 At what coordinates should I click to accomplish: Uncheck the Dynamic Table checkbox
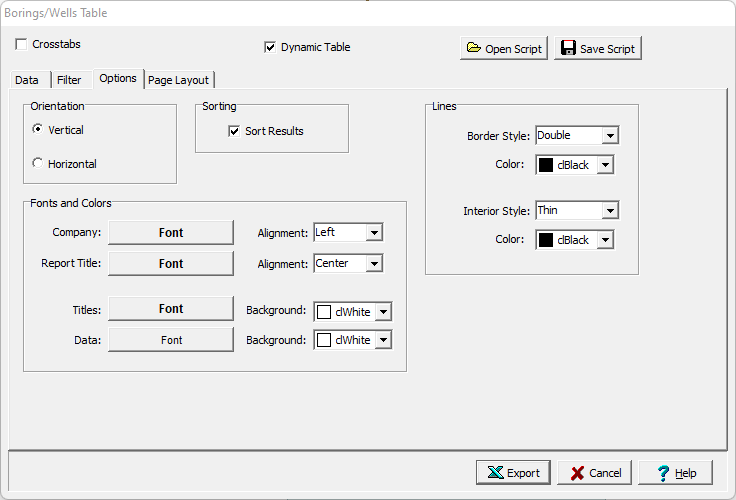click(270, 47)
